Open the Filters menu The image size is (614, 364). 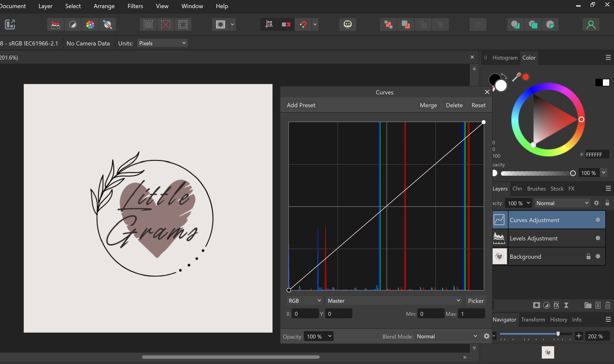135,6
